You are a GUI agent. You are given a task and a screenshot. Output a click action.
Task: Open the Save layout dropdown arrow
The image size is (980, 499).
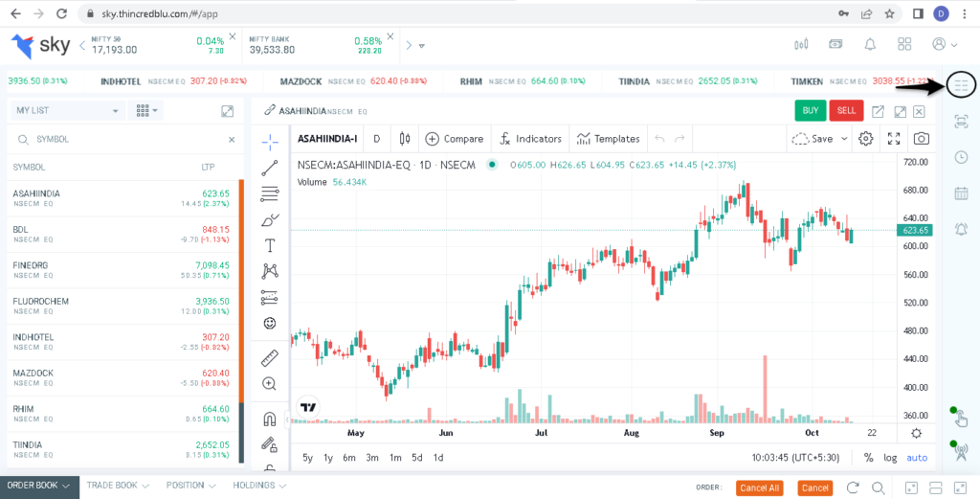[x=844, y=139]
